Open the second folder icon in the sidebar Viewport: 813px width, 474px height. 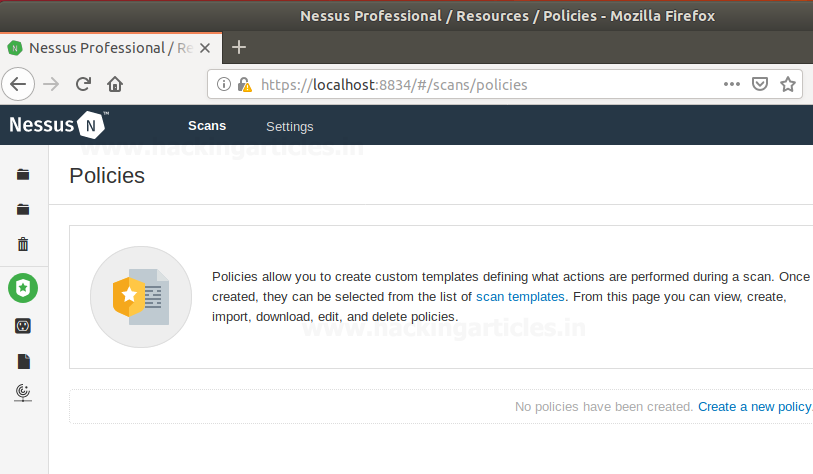click(x=23, y=209)
